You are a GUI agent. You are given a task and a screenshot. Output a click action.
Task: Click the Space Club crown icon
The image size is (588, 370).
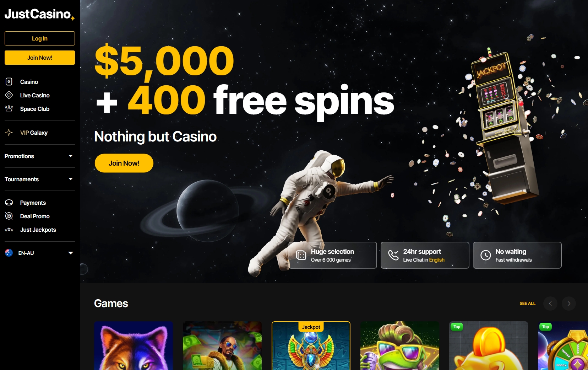pyautogui.click(x=9, y=109)
